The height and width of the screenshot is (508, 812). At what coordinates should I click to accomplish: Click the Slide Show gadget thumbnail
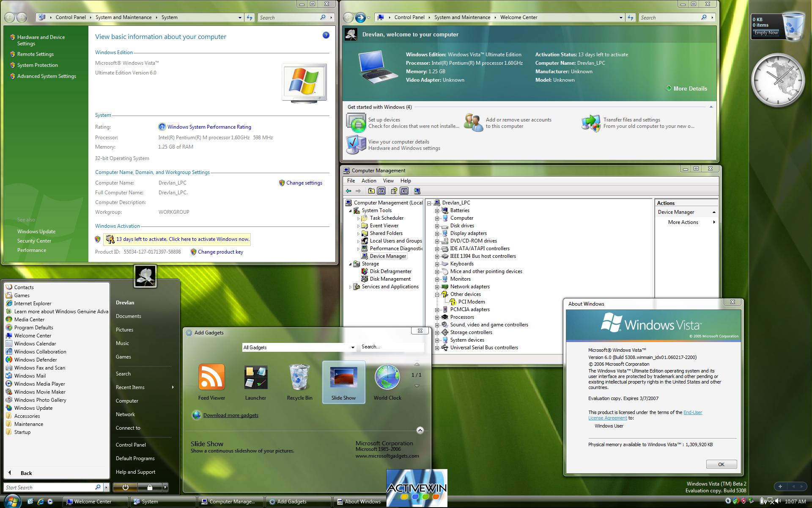[x=343, y=377]
